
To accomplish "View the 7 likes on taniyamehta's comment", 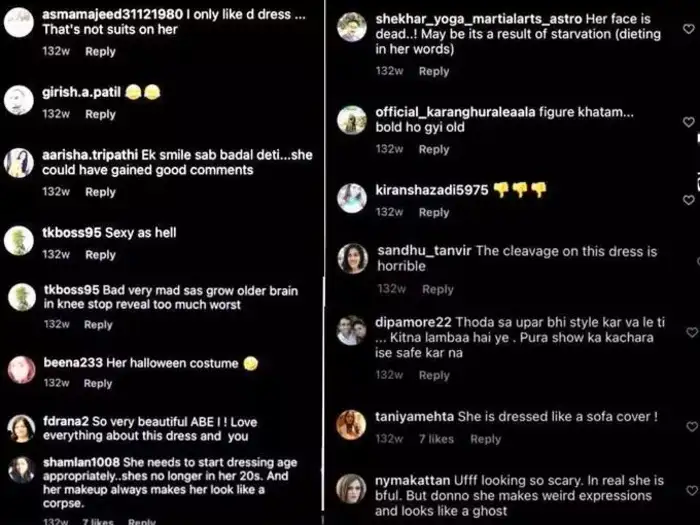I will coord(435,439).
